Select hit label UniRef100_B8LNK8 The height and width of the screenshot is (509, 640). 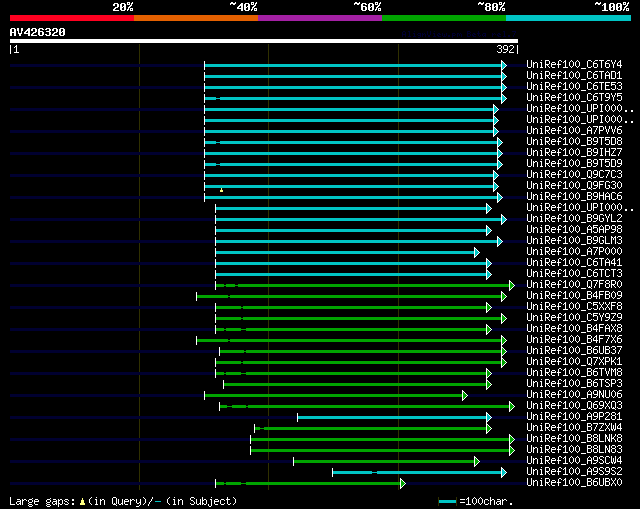[574, 439]
